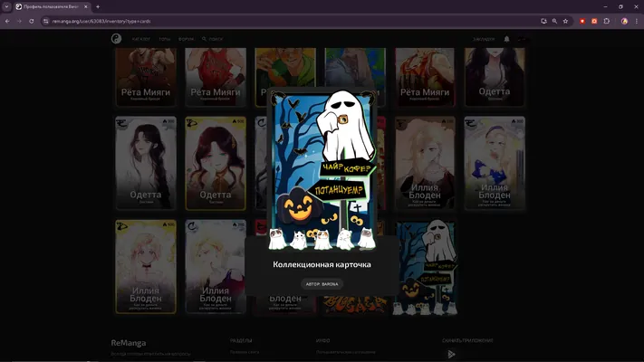Click the page zoom magnifier icon
644x362 pixels.
[554, 21]
